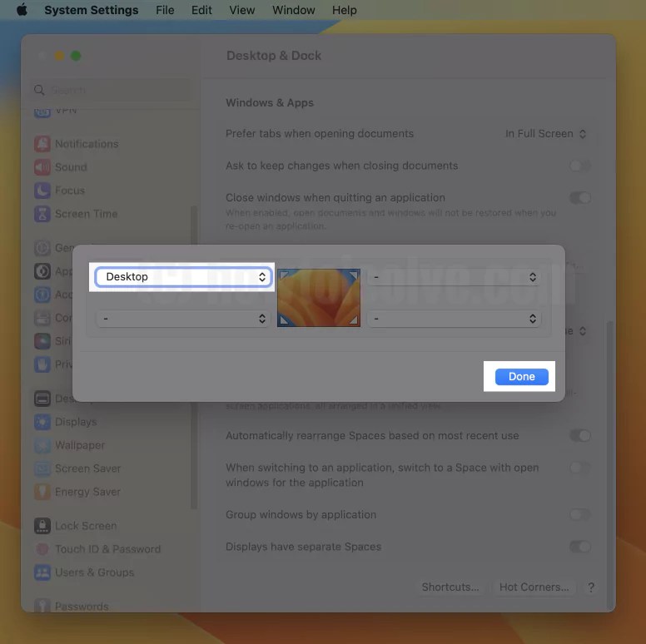Click the Shortcuts... button
The height and width of the screenshot is (644, 646).
(450, 587)
